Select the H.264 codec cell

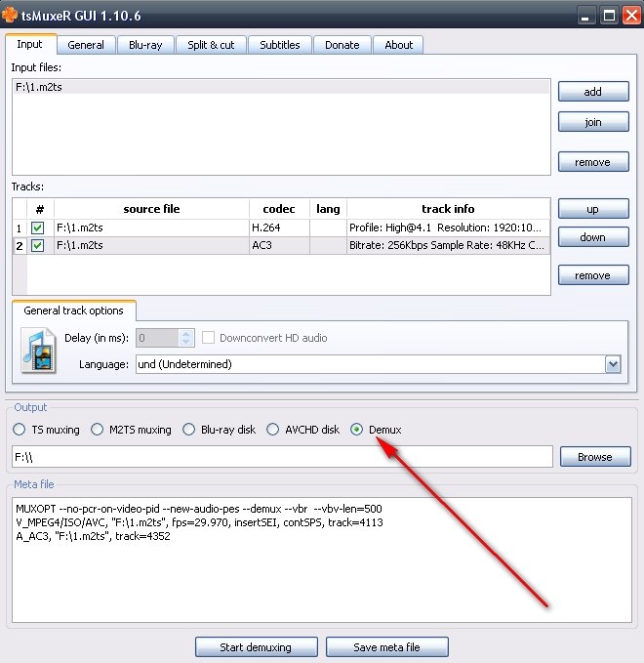tap(279, 228)
